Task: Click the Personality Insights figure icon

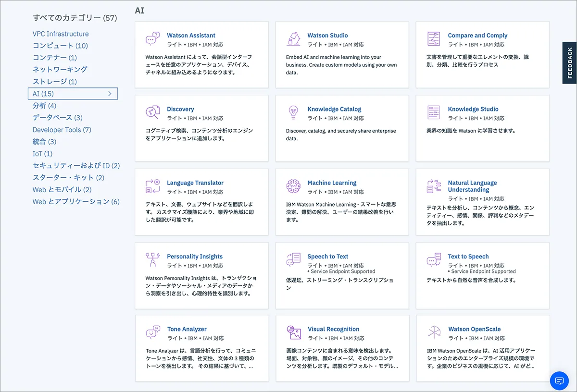Action: [152, 260]
